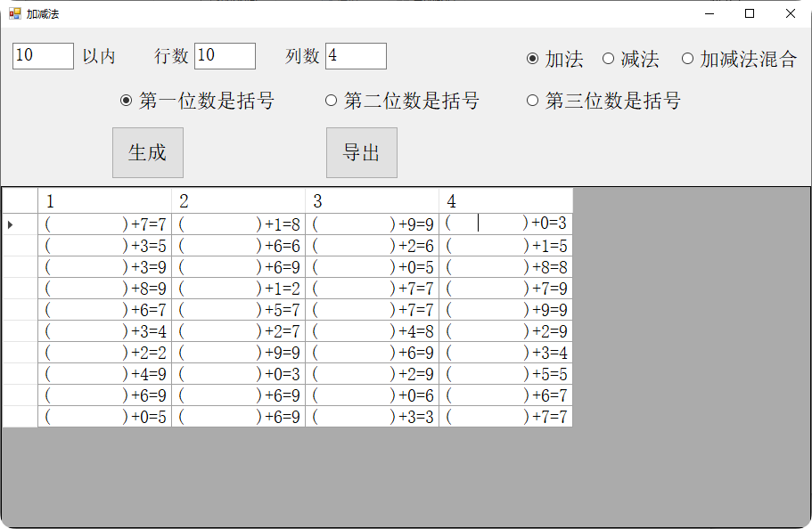The height and width of the screenshot is (529, 812).
Task: Click column header 4 in the grid
Action: pyautogui.click(x=505, y=201)
